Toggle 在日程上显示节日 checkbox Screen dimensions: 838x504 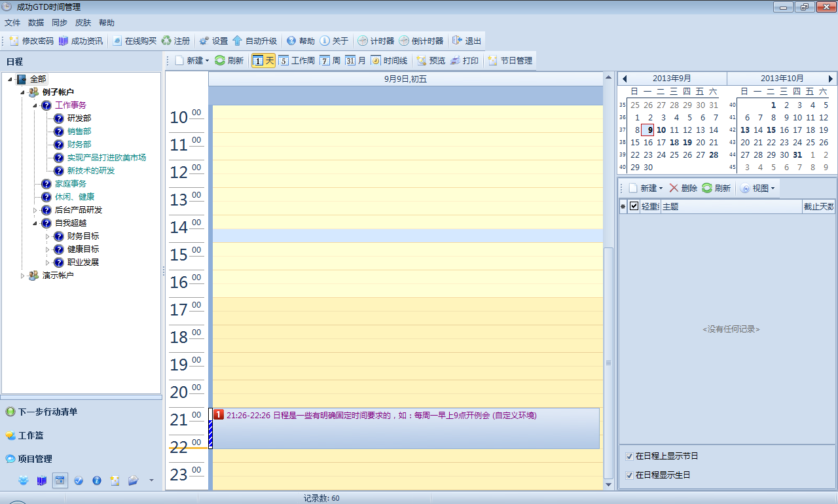629,456
